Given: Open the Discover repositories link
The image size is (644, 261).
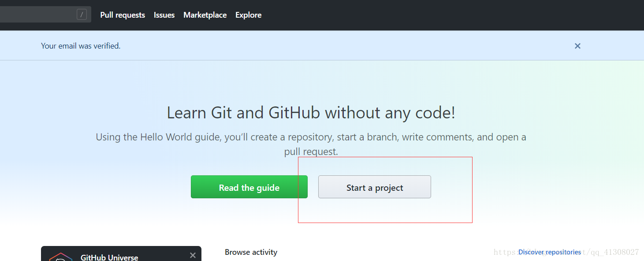Looking at the screenshot, I should [x=550, y=252].
